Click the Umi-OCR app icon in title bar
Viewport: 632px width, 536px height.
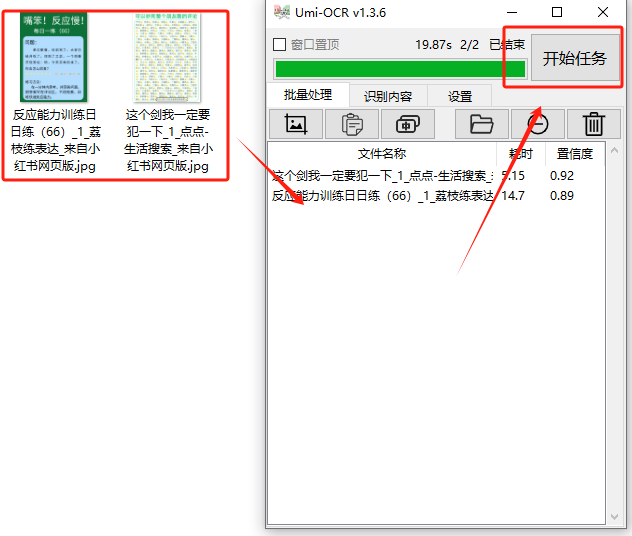pyautogui.click(x=282, y=13)
